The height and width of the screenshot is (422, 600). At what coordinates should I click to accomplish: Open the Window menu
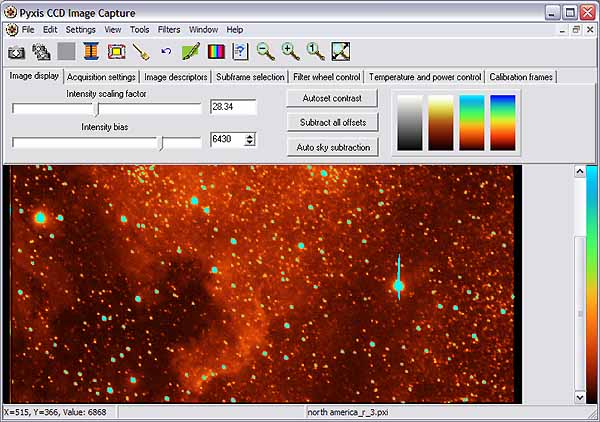(203, 30)
